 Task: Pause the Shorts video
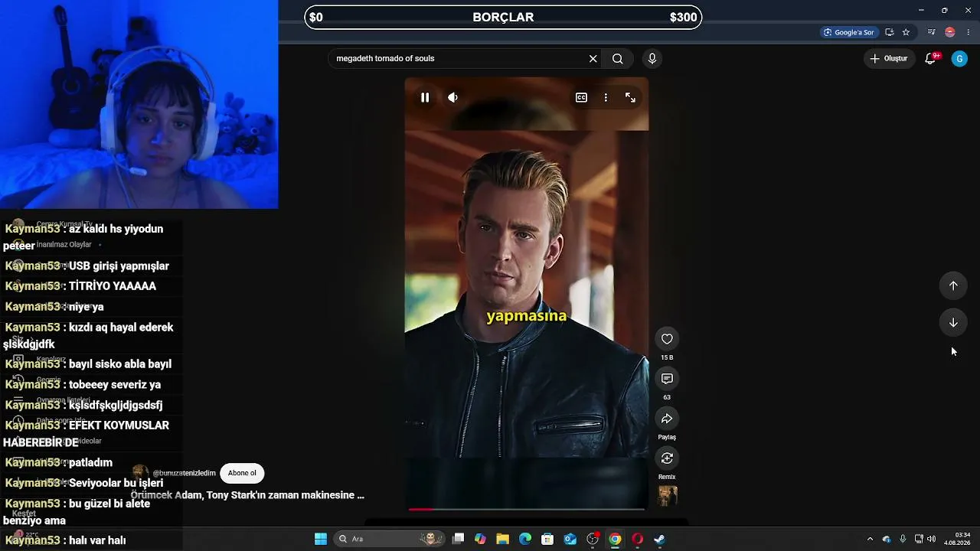425,97
